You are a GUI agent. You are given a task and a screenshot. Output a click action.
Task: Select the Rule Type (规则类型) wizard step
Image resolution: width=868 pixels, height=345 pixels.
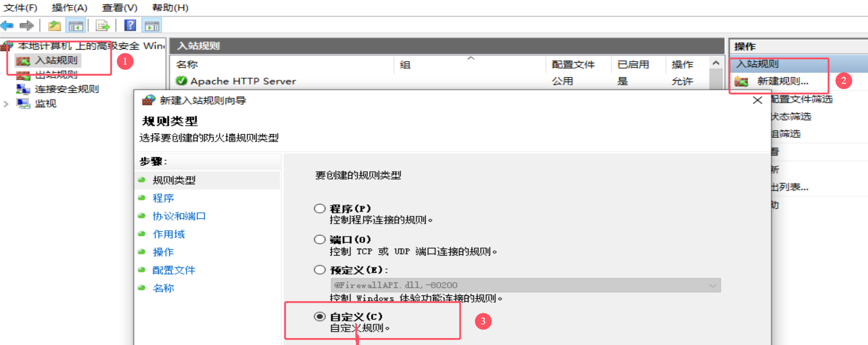(174, 180)
